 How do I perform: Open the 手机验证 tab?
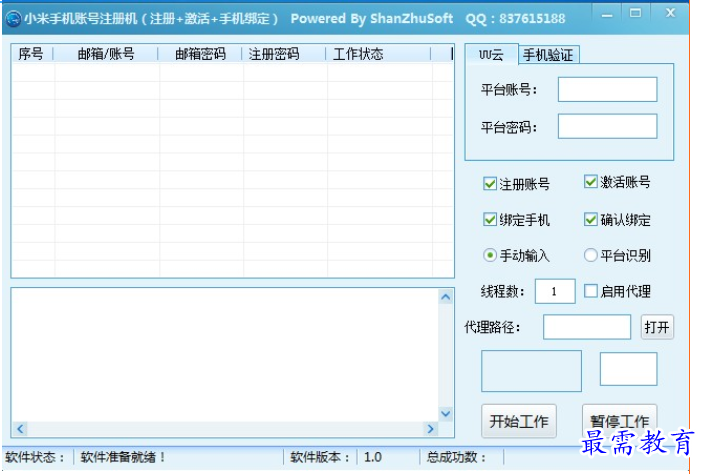pyautogui.click(x=548, y=55)
